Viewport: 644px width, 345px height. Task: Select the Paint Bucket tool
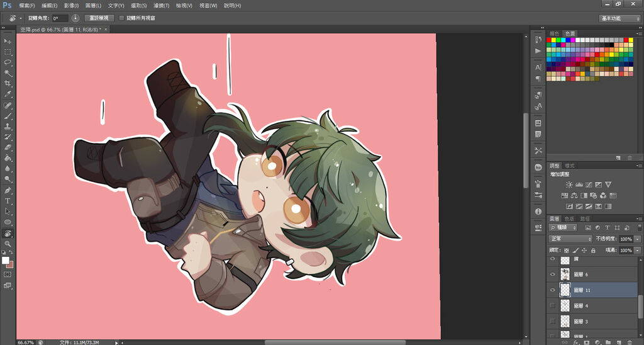(8, 158)
